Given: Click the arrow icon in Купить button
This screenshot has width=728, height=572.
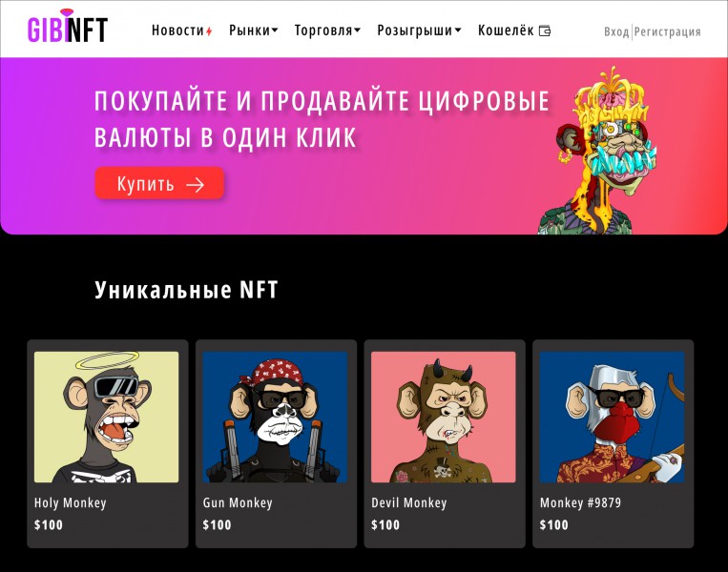Looking at the screenshot, I should (x=195, y=185).
